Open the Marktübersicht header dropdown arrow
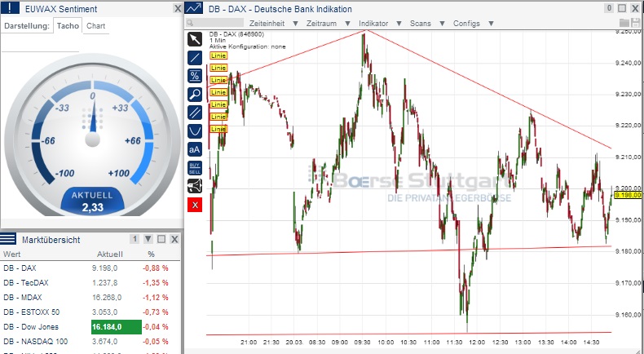 (x=148, y=239)
